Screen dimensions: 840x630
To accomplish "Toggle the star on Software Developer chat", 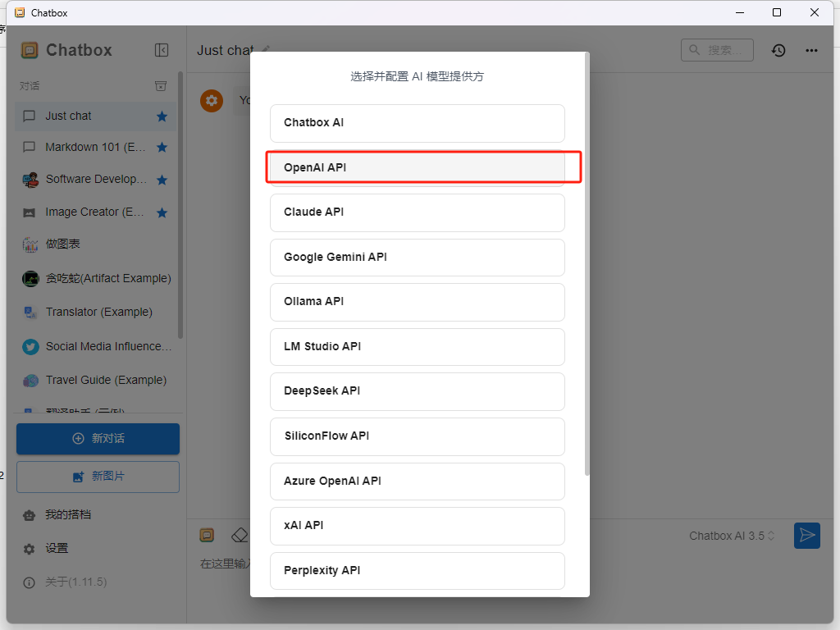I will (162, 180).
